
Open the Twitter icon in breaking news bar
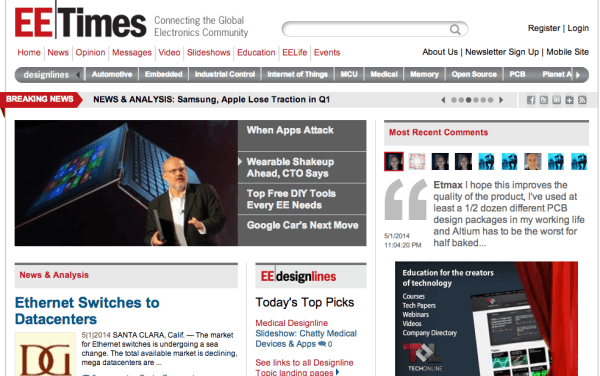[544, 100]
